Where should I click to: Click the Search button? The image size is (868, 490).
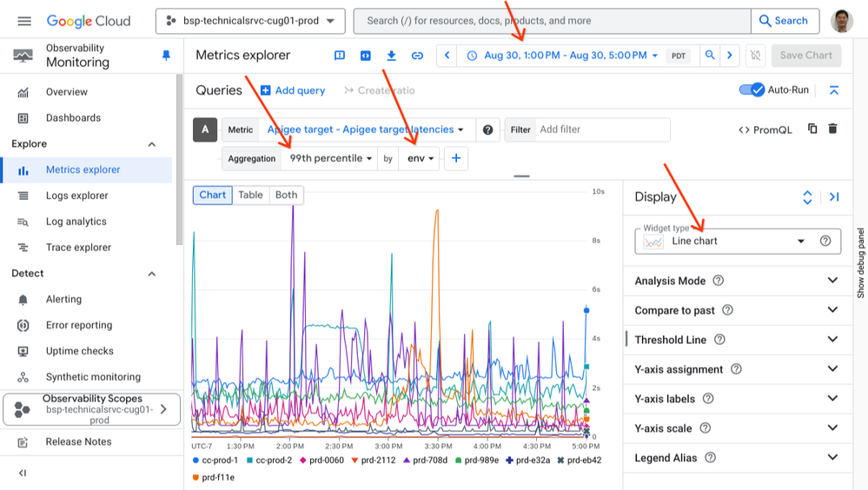pyautogui.click(x=785, y=21)
